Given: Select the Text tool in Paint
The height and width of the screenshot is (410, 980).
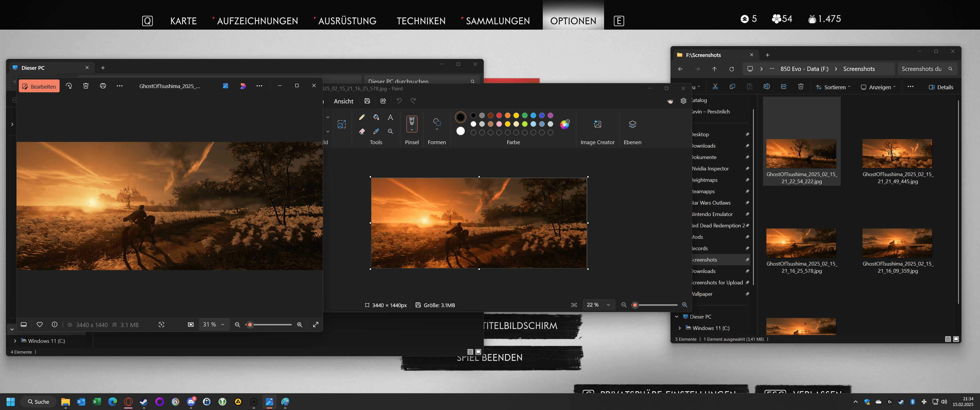Looking at the screenshot, I should point(390,117).
